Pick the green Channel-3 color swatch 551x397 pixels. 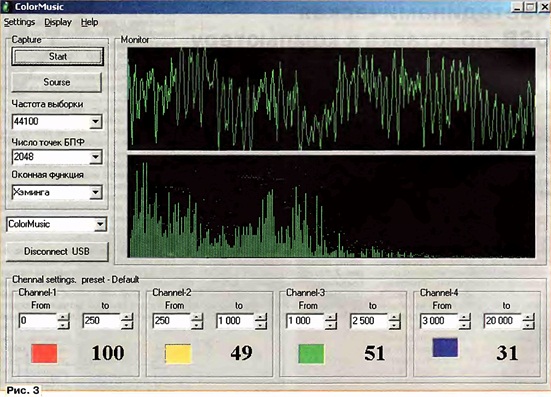(x=311, y=354)
